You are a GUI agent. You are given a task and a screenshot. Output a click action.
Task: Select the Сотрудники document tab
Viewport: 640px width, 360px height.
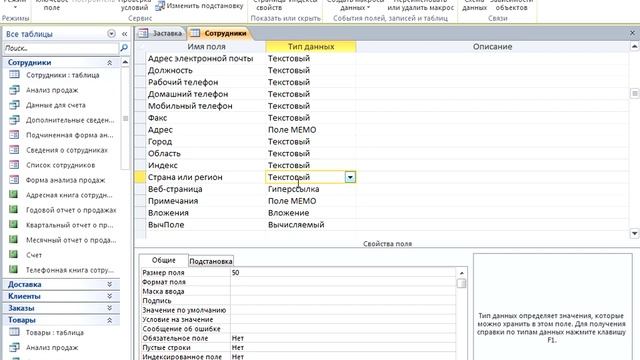(x=220, y=33)
